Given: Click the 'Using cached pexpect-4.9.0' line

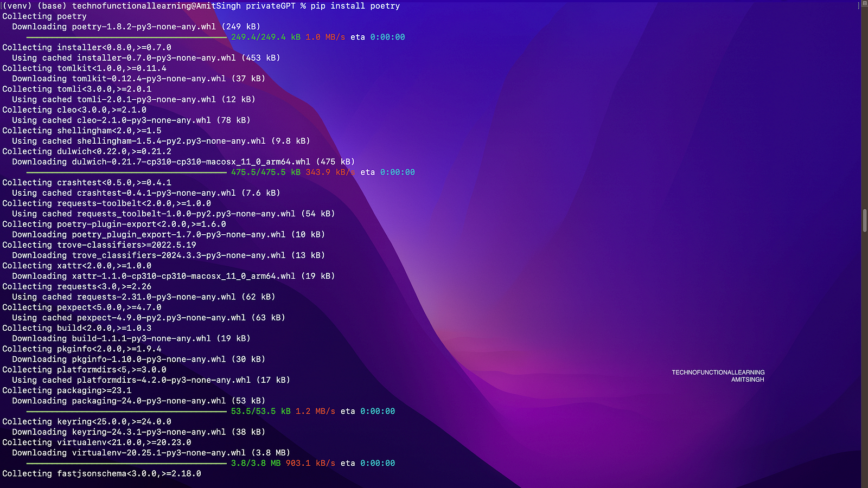Looking at the screenshot, I should [x=148, y=318].
